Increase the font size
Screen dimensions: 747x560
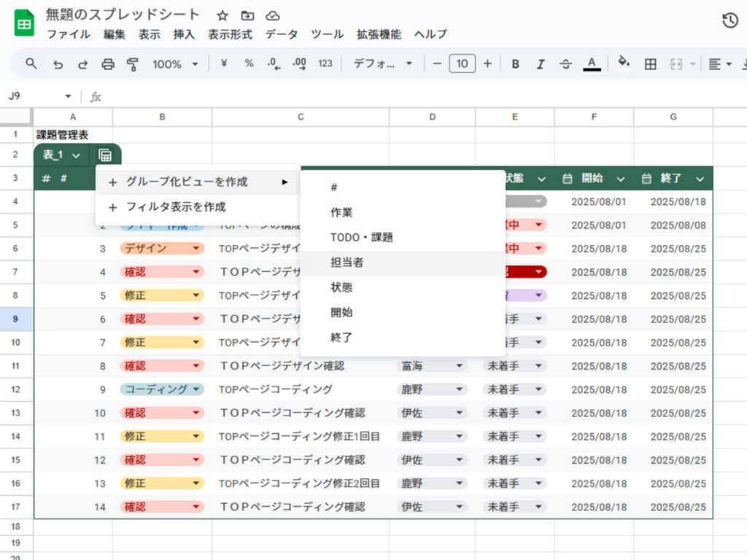487,63
